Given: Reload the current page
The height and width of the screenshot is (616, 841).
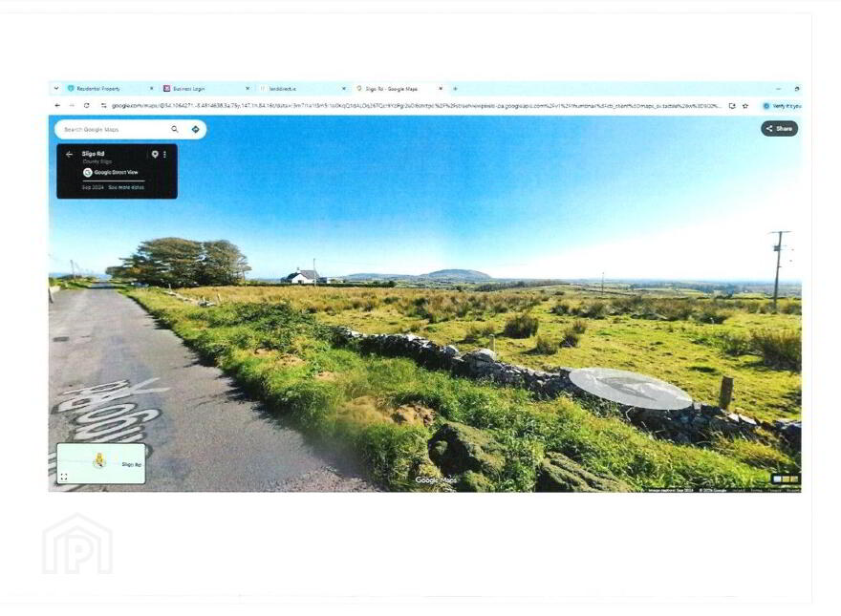Looking at the screenshot, I should (x=86, y=106).
